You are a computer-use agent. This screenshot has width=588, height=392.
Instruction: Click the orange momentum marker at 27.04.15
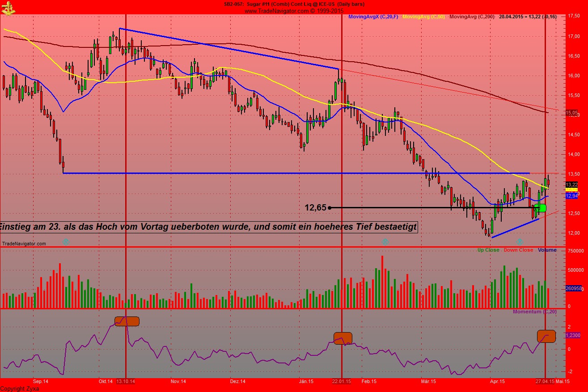tap(546, 336)
